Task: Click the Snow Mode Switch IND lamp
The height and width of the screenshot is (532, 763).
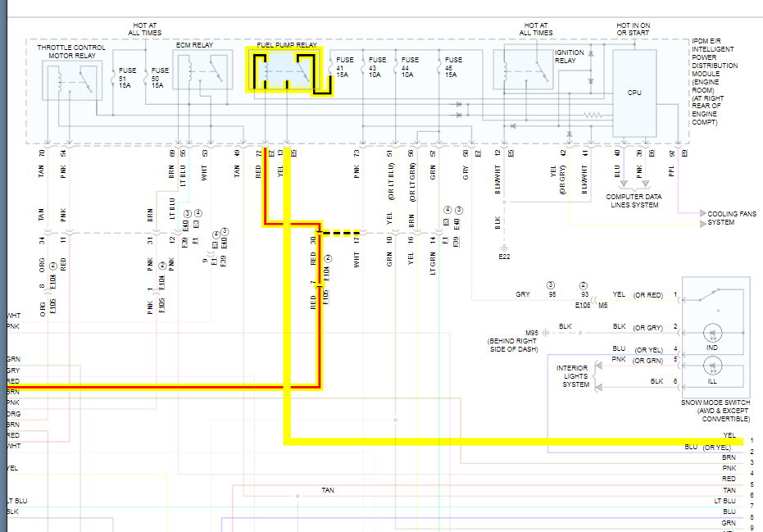Action: click(712, 334)
